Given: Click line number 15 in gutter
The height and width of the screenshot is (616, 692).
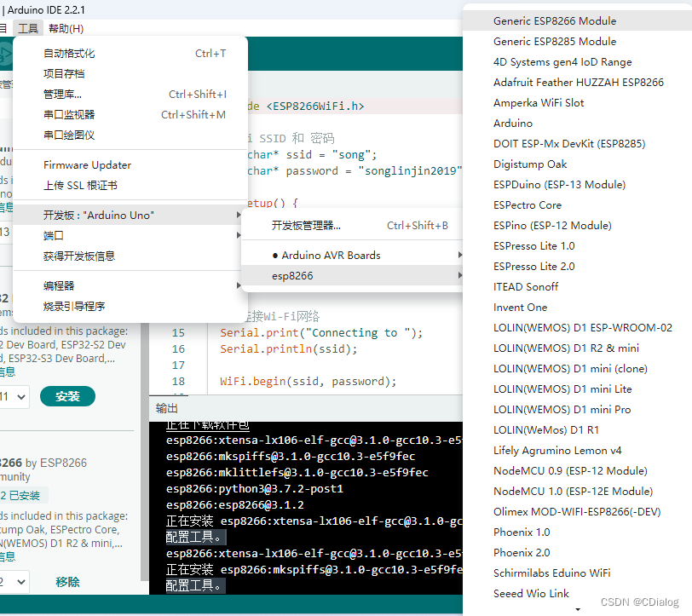Looking at the screenshot, I should point(178,333).
